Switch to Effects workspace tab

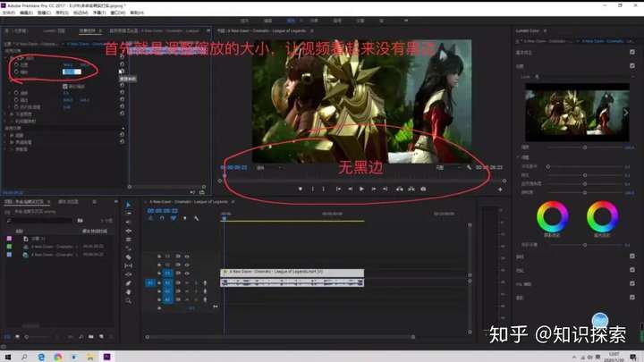click(x=314, y=21)
